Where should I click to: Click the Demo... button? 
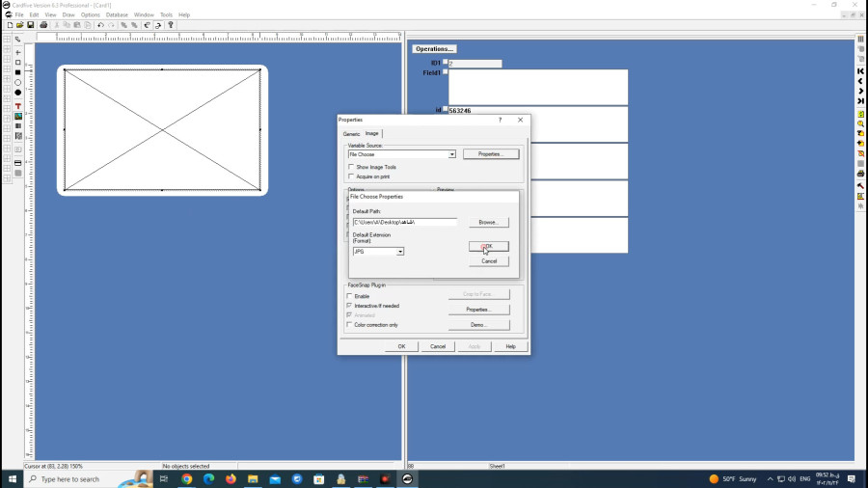tap(478, 325)
